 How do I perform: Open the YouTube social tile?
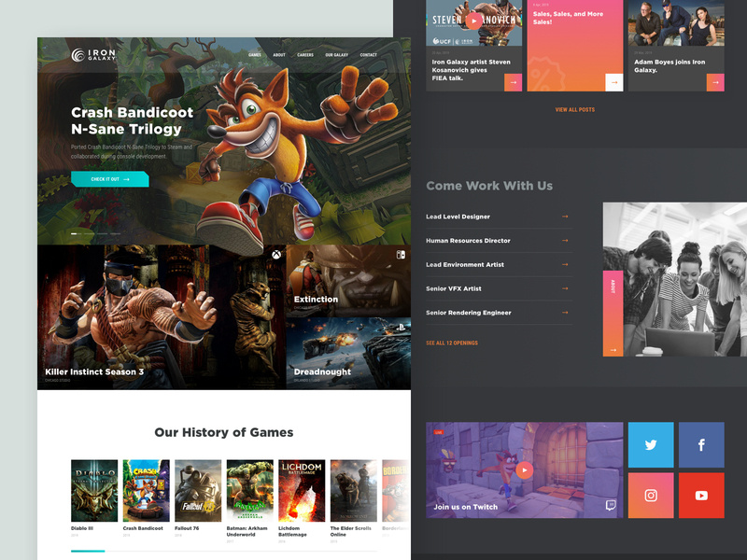701,496
